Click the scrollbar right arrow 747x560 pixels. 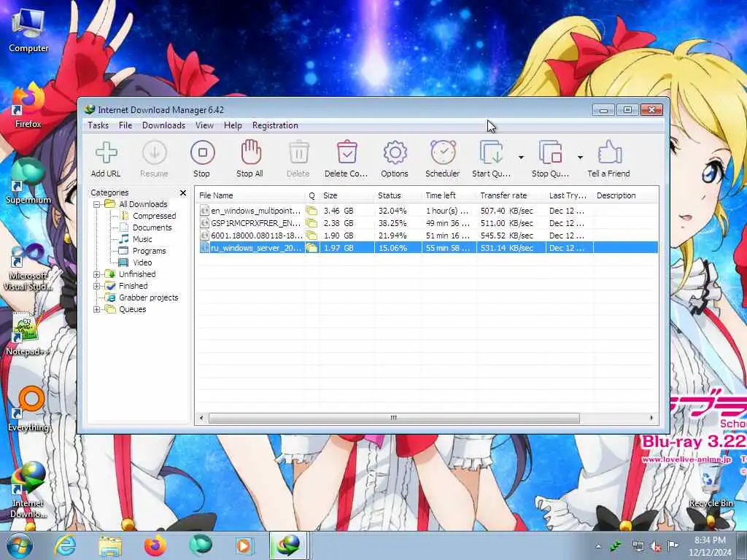pos(651,418)
